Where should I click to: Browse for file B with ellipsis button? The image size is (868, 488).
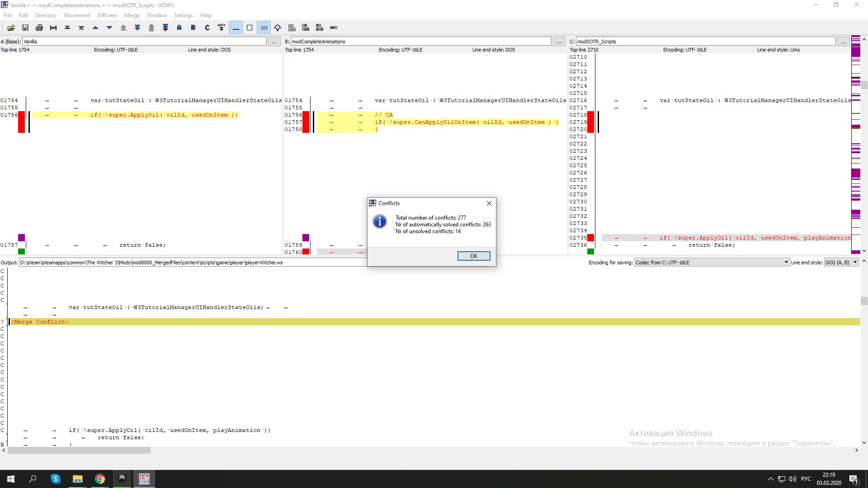(x=559, y=42)
